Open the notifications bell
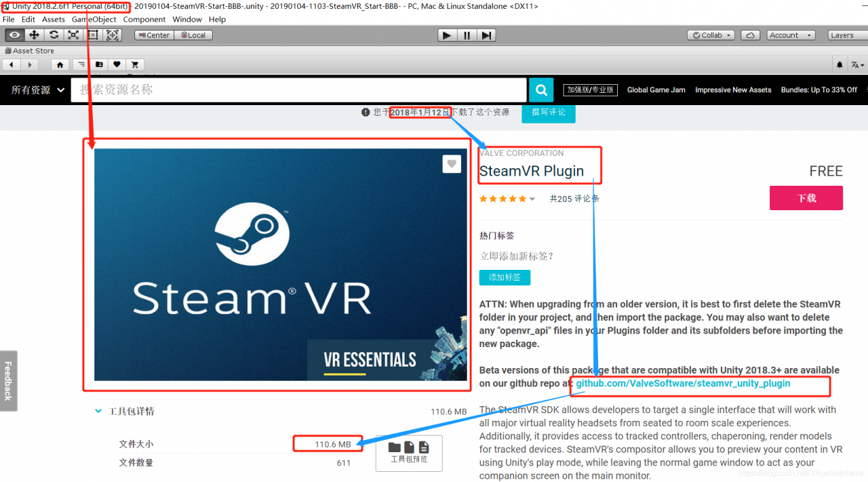The height and width of the screenshot is (482, 868). (840, 64)
